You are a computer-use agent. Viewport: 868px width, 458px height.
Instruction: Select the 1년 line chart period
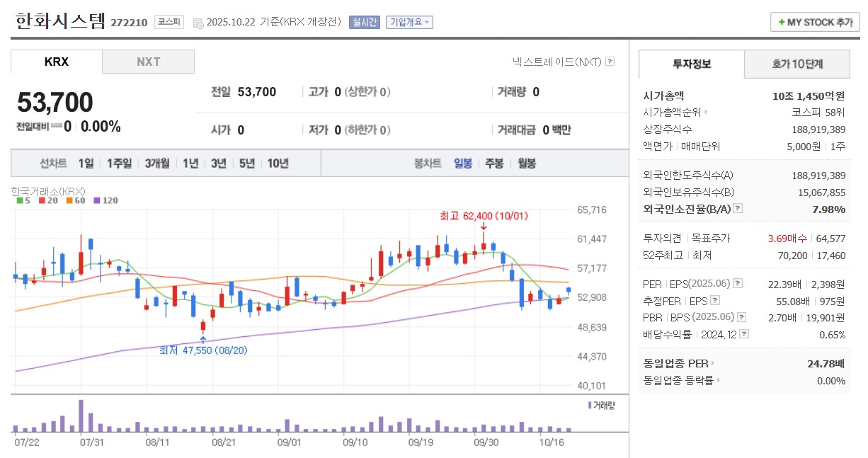click(190, 164)
